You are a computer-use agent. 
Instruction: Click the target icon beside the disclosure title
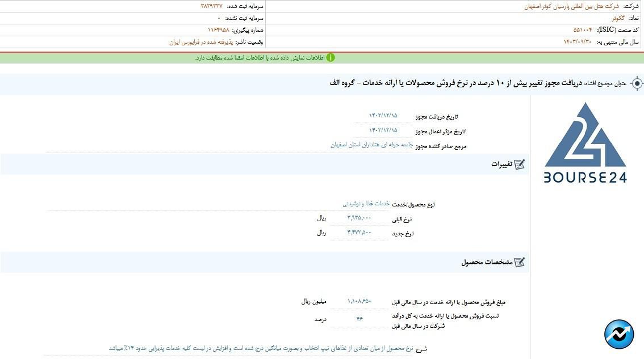click(637, 83)
